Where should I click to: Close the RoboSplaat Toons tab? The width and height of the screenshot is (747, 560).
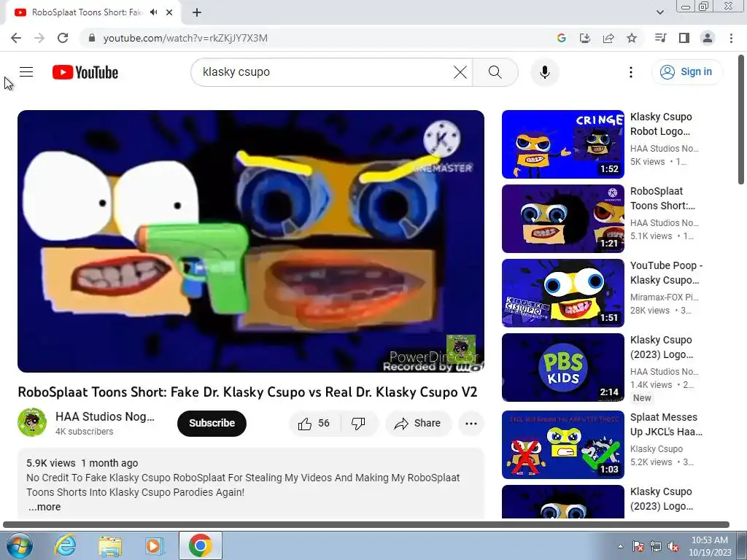169,12
